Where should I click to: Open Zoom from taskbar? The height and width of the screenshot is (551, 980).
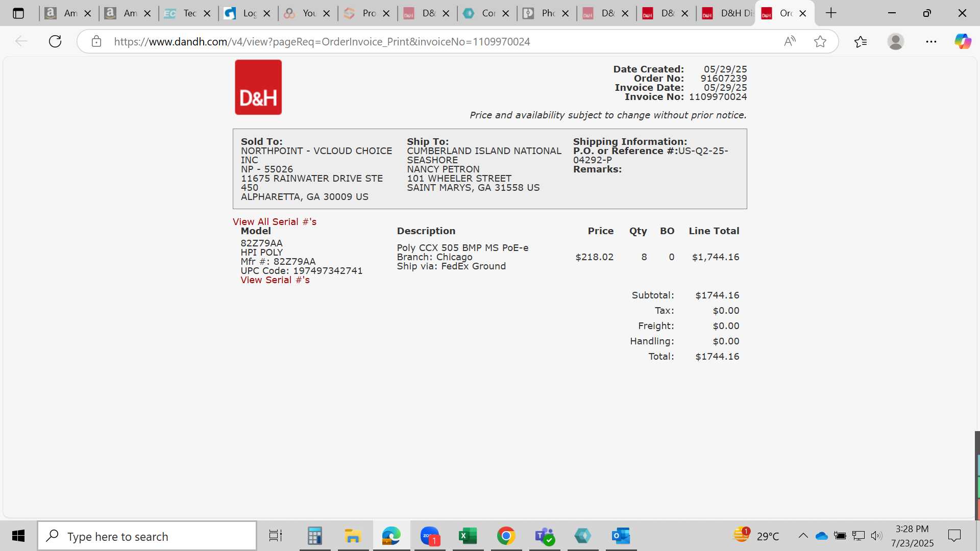click(x=430, y=536)
